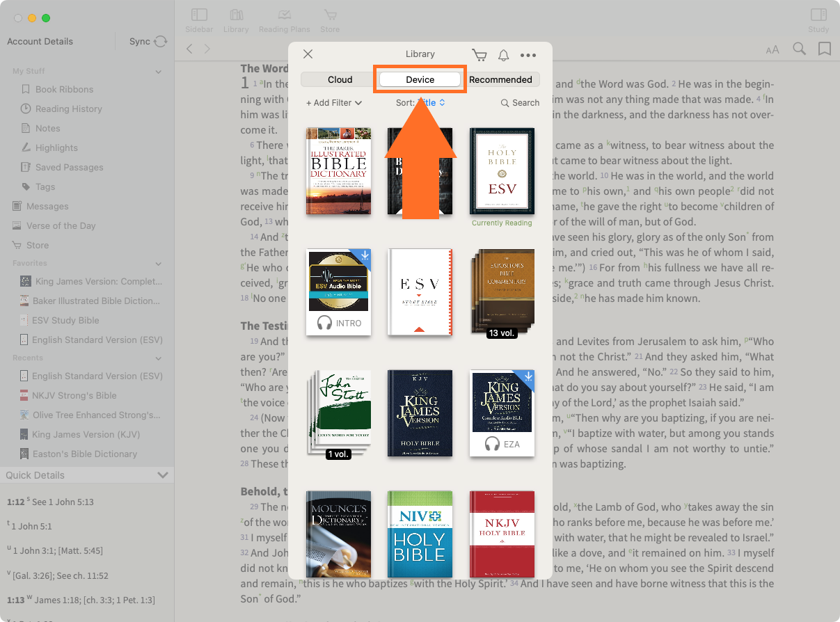Open the Store toolbar button

tap(330, 20)
